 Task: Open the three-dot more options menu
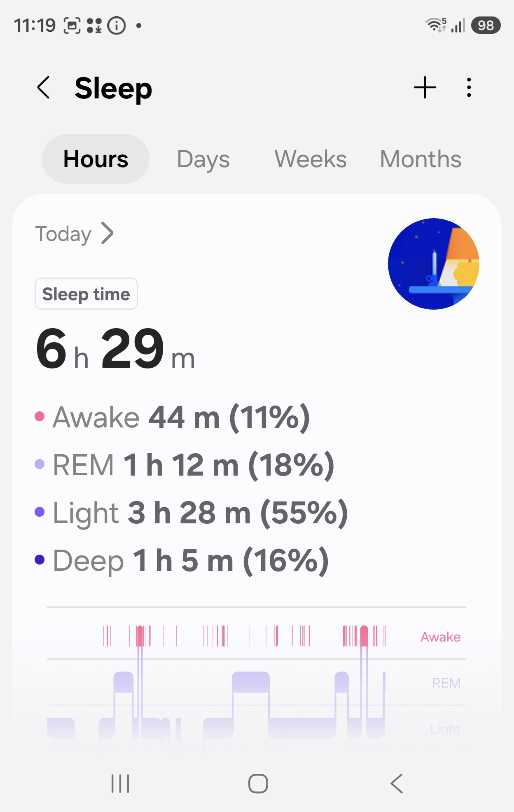pyautogui.click(x=469, y=88)
